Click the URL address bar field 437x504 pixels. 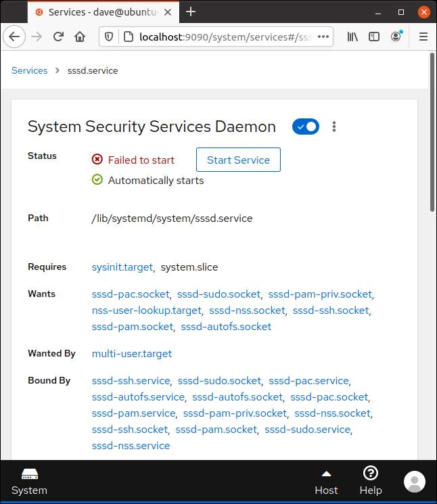[x=223, y=37]
